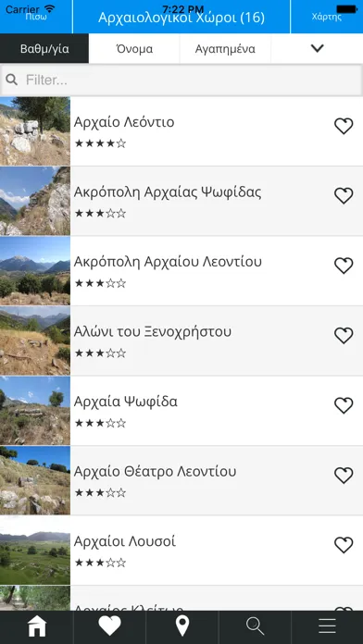The width and height of the screenshot is (363, 644).
Task: Select the Βαθμ/γία sorting tab
Action: (x=44, y=48)
